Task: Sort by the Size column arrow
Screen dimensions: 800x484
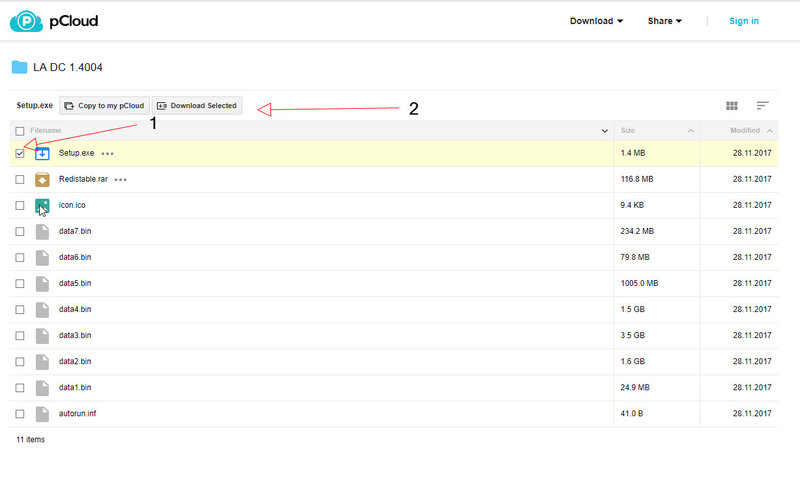Action: pyautogui.click(x=691, y=131)
